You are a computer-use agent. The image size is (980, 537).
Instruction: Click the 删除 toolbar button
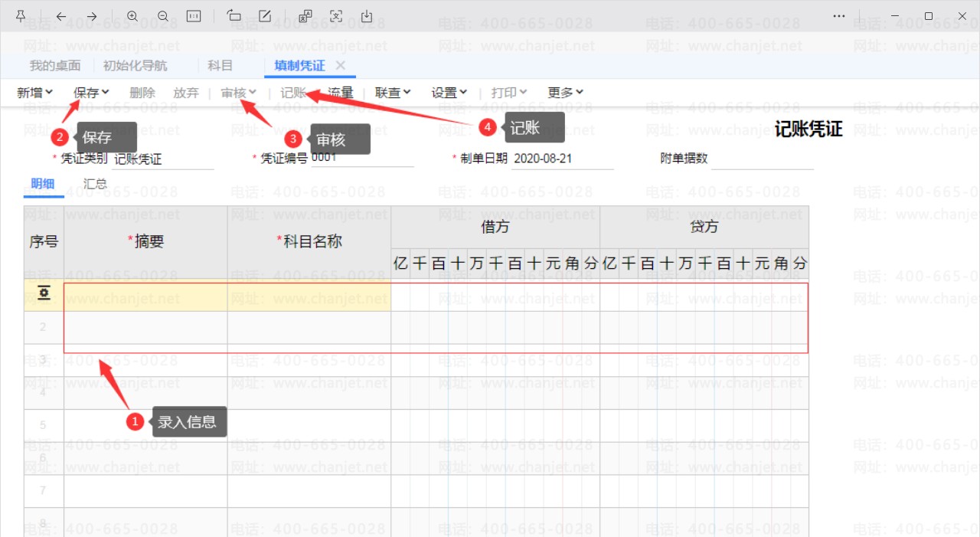click(142, 93)
